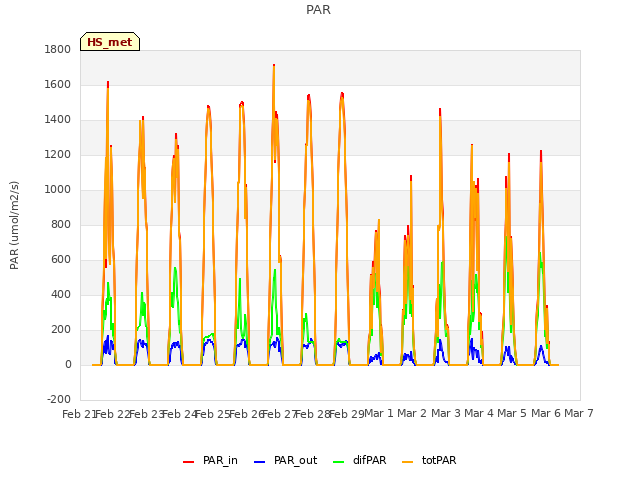Image resolution: width=640 pixels, height=480 pixels.
Task: Click the 1600 y-axis tick label
Action: (58, 84)
